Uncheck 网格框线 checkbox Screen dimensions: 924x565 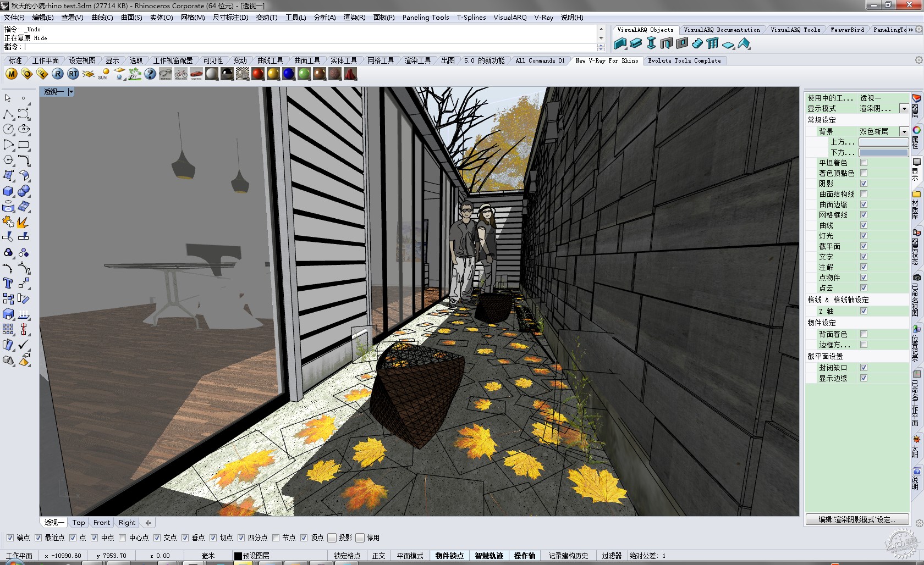coord(864,215)
